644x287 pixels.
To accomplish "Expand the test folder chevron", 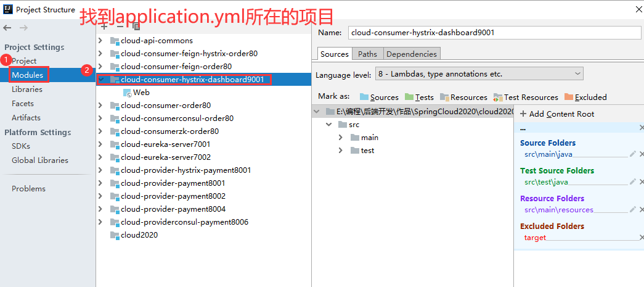I will 340,151.
